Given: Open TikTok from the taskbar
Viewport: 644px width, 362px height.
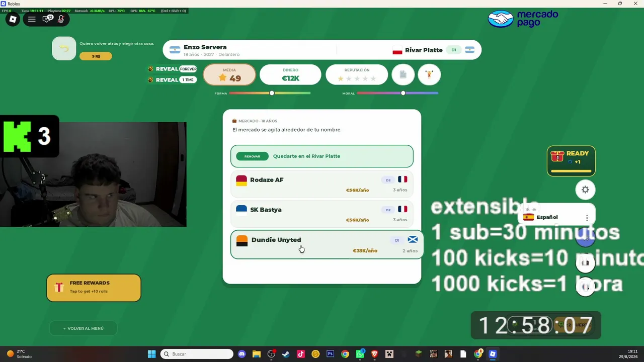Looking at the screenshot, I should [x=301, y=354].
